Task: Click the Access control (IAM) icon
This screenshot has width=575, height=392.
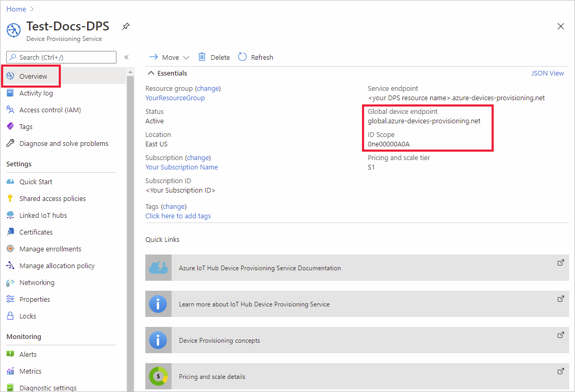Action: pos(10,110)
